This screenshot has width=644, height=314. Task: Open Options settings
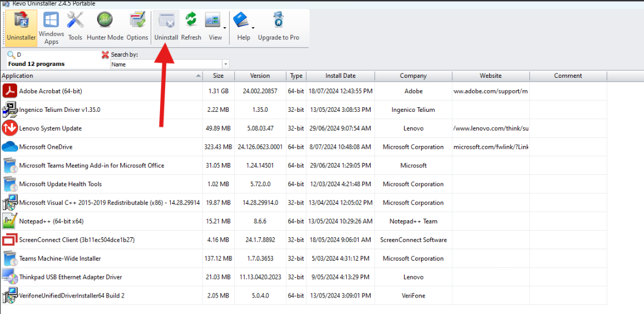tap(137, 27)
